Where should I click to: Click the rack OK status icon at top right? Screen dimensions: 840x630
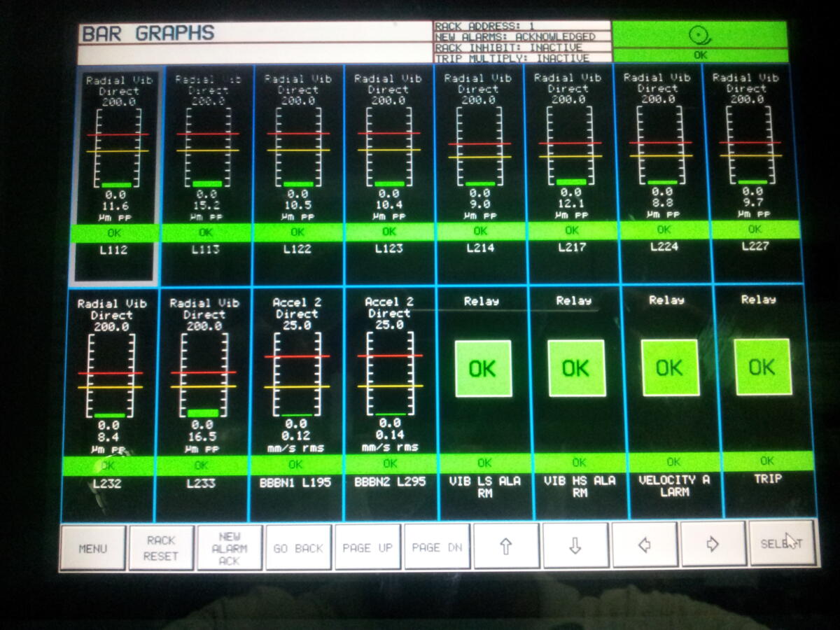pos(699,41)
